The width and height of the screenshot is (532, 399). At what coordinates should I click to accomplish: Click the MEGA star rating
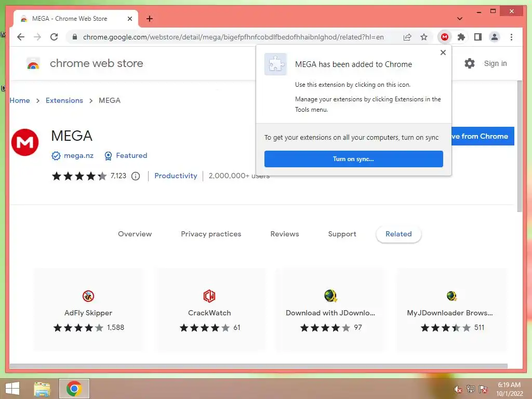(79, 176)
